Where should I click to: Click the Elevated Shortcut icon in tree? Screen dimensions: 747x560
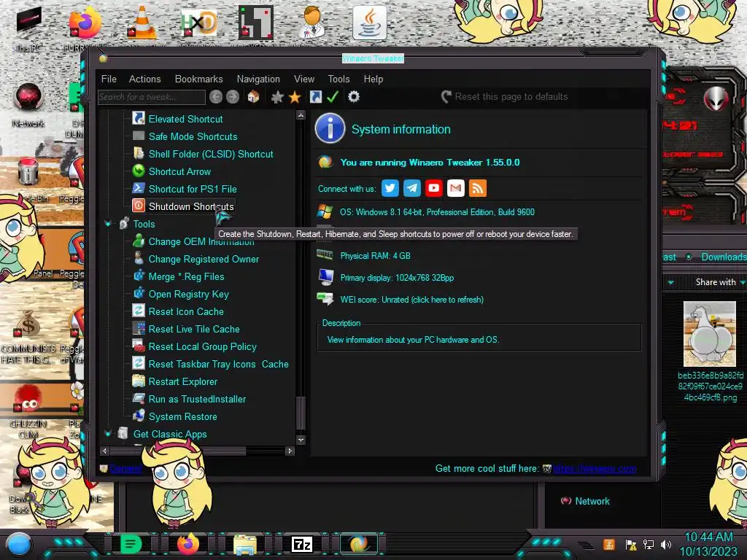pos(138,118)
